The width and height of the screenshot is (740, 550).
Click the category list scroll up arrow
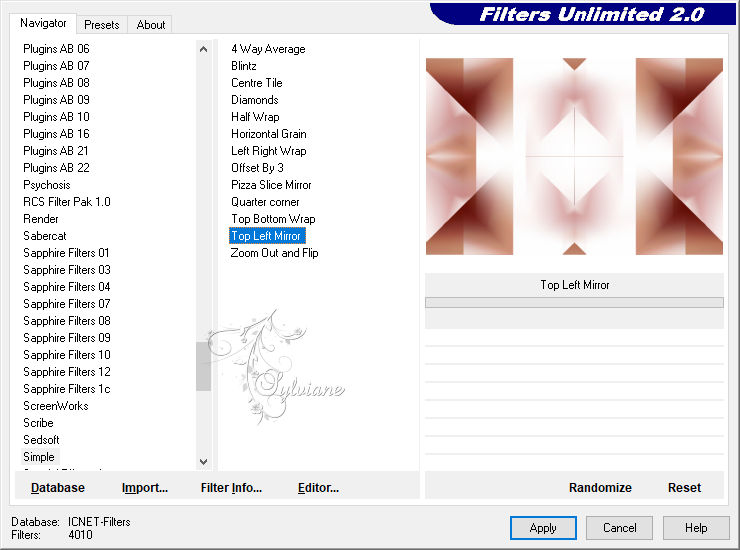tap(203, 49)
